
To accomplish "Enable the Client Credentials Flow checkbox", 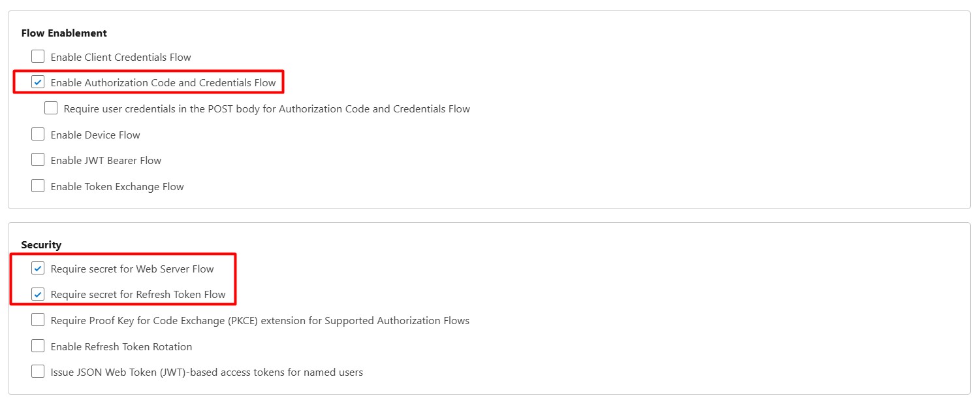I will [x=38, y=56].
